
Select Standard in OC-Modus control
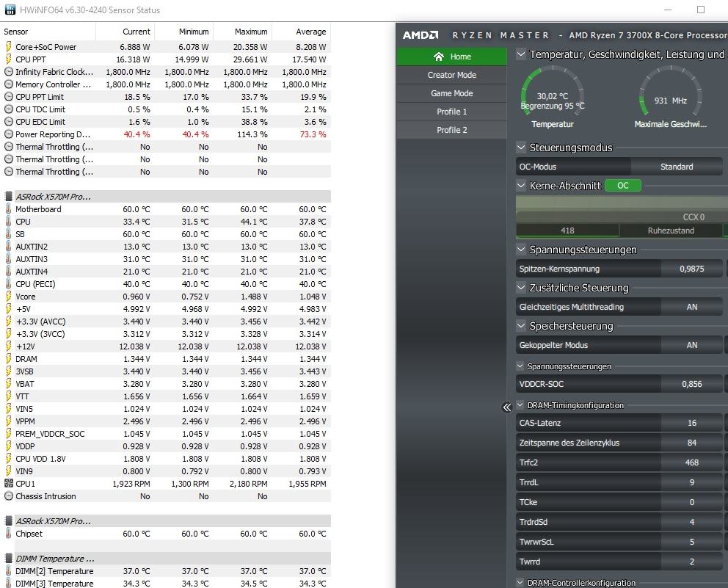tap(677, 167)
